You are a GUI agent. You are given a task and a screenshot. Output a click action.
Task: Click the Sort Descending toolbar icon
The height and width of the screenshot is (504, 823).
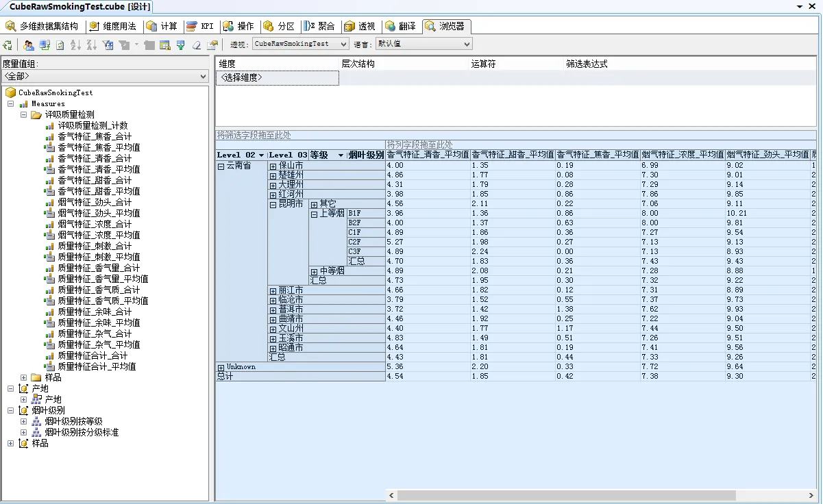pyautogui.click(x=90, y=45)
